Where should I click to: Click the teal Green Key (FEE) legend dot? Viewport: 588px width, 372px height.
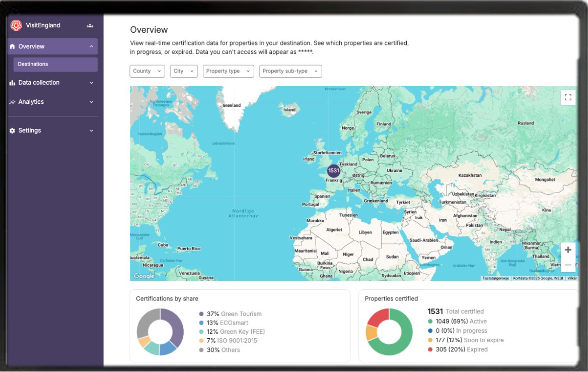coord(201,332)
